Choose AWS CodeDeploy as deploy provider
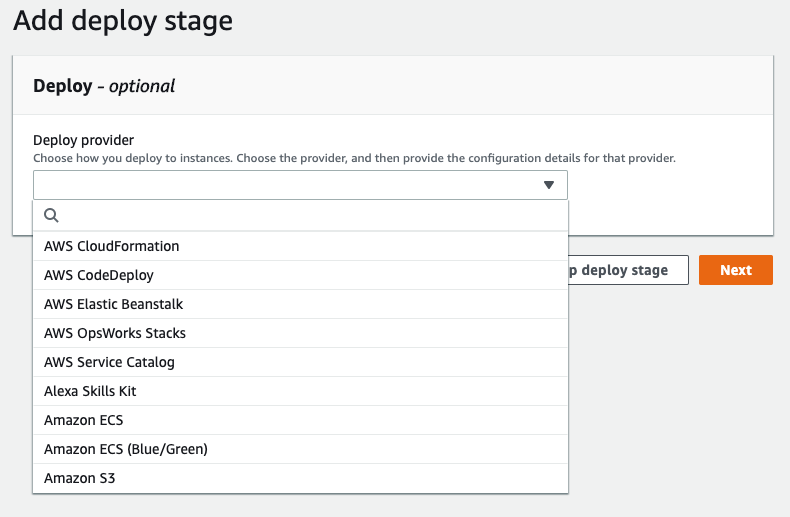790x517 pixels. pyautogui.click(x=99, y=275)
